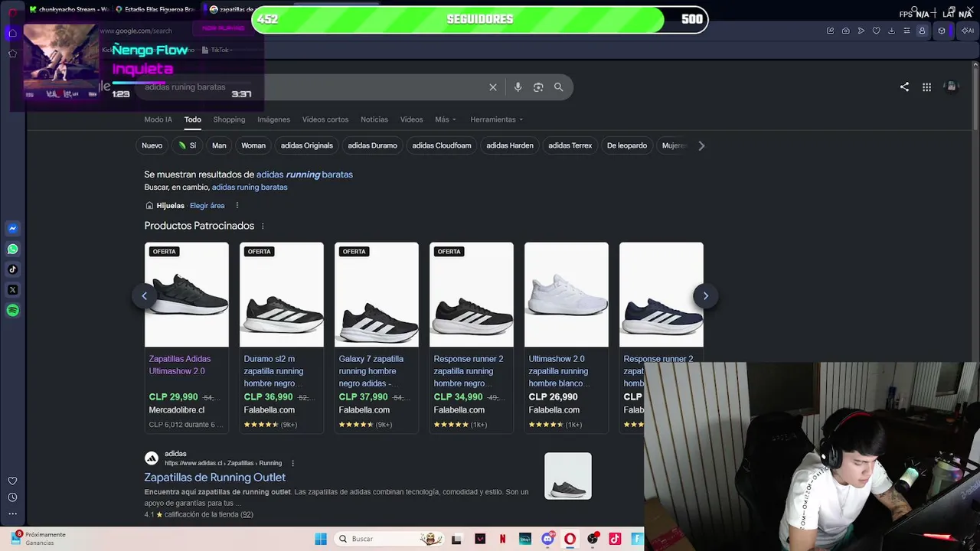
Task: Apply the De leopardo filter chip
Action: click(x=627, y=145)
